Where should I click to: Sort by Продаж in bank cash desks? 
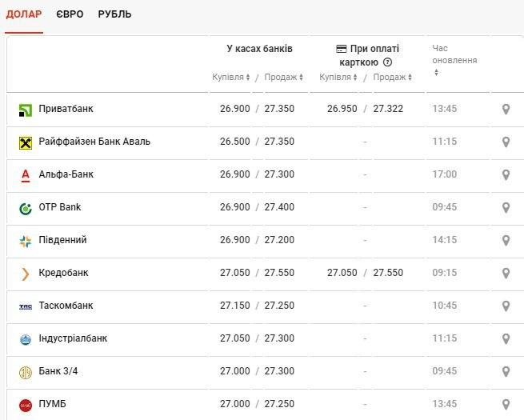point(284,78)
